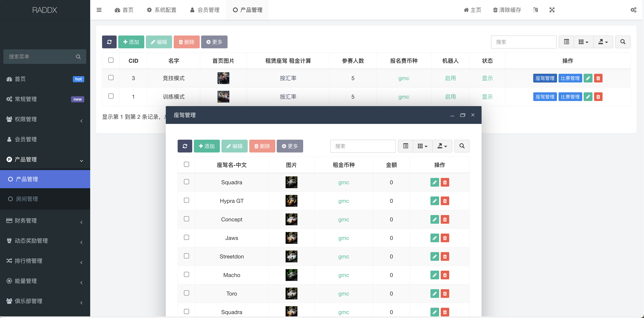
Task: Select all vehicles with the header checkbox
Action: [x=187, y=164]
